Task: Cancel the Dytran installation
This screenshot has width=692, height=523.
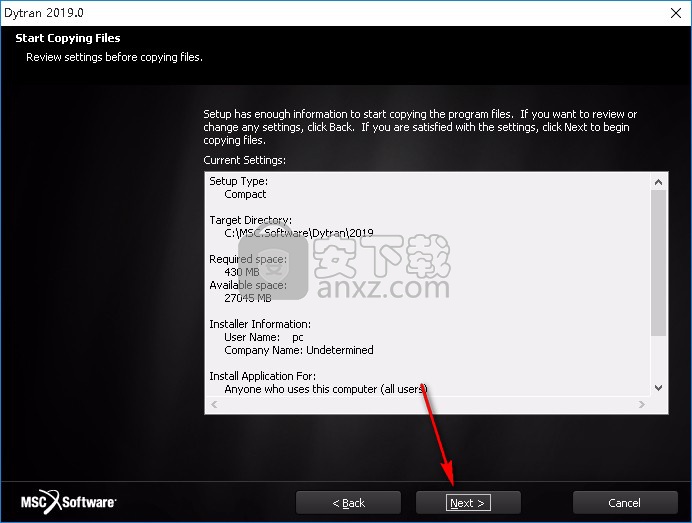Action: [625, 503]
